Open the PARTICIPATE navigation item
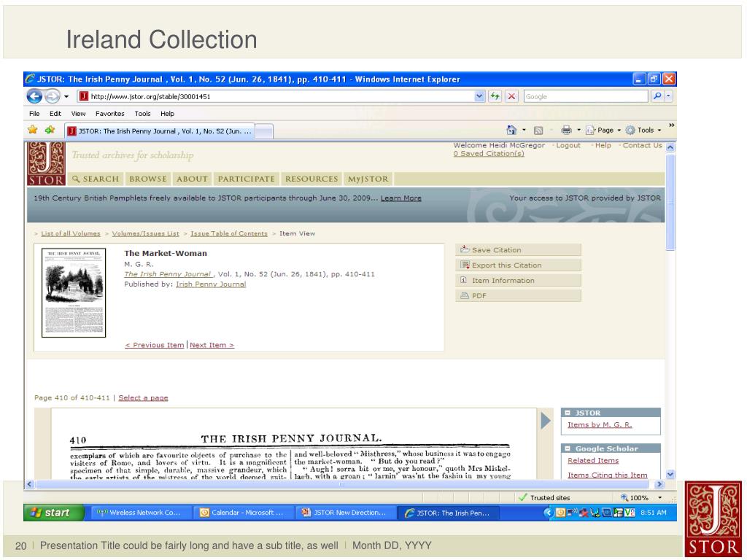Image resolution: width=747 pixels, height=560 pixels. [247, 179]
